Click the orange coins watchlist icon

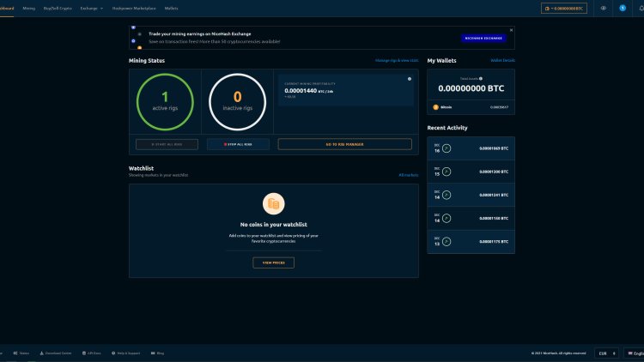point(273,204)
